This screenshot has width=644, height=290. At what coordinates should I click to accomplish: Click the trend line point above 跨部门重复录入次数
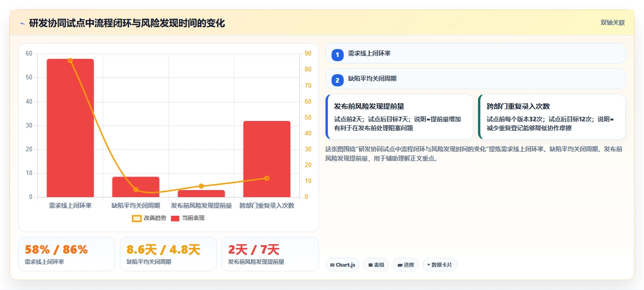[x=267, y=178]
